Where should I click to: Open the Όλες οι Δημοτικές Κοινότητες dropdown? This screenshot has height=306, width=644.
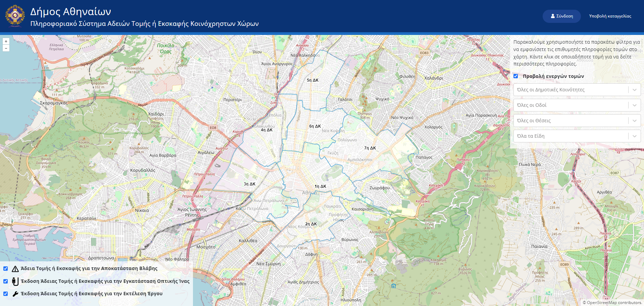pos(577,90)
